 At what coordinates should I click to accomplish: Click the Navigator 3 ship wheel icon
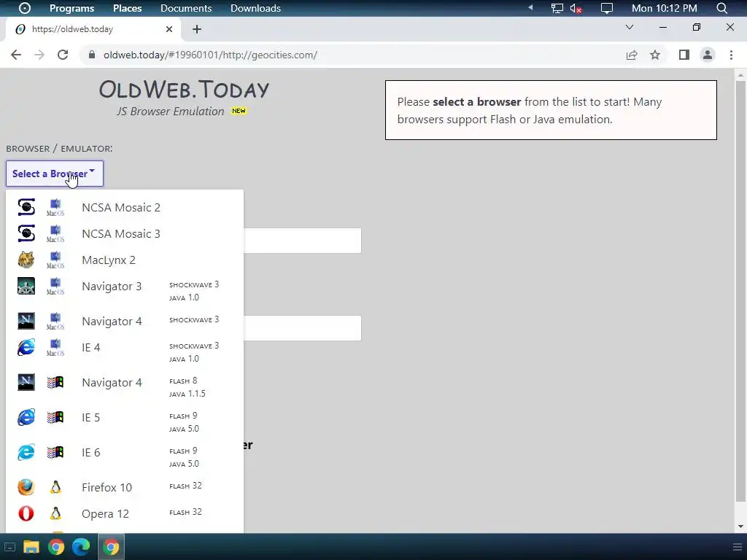tap(26, 286)
